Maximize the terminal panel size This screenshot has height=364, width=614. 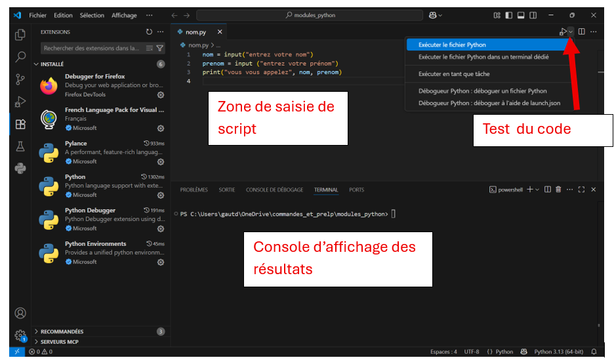pos(581,190)
